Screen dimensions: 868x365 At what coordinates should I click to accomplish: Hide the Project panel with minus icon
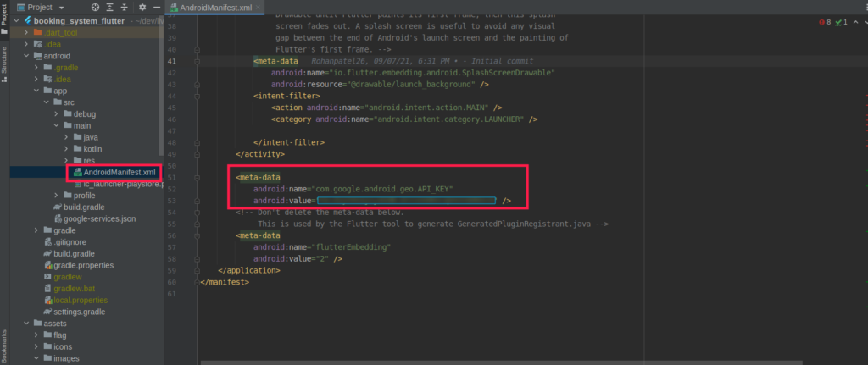pos(156,7)
